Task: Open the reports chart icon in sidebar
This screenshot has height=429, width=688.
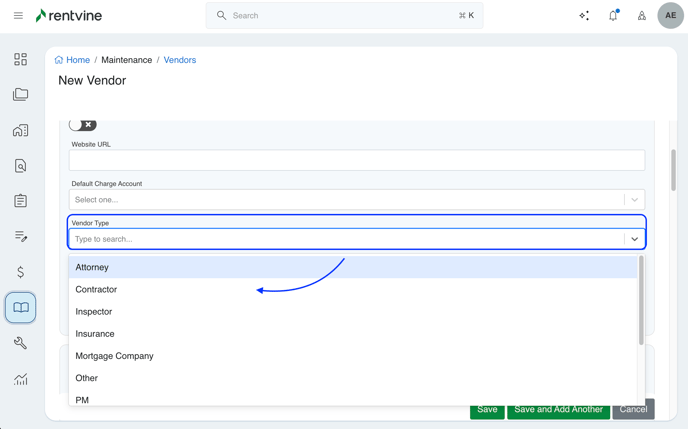Action: point(20,379)
